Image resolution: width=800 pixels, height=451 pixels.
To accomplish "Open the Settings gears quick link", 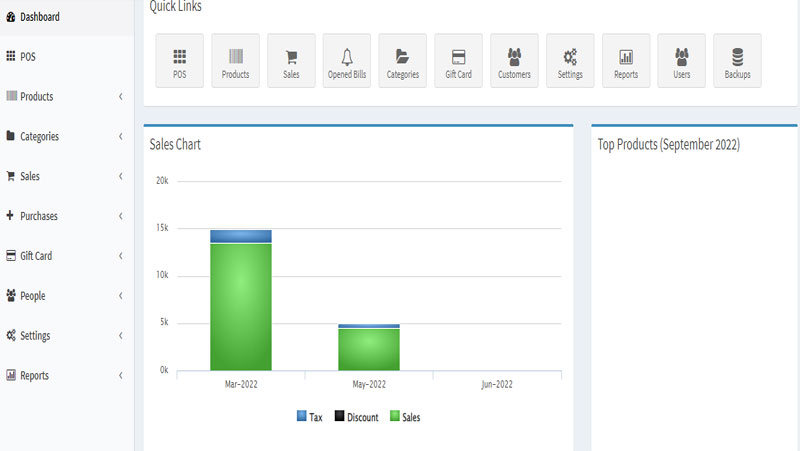I will click(570, 61).
